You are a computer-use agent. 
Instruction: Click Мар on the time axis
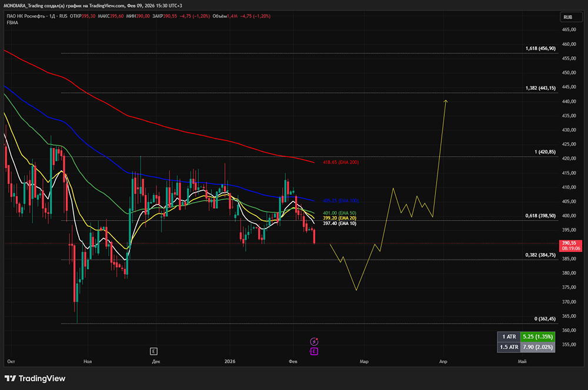(364, 362)
